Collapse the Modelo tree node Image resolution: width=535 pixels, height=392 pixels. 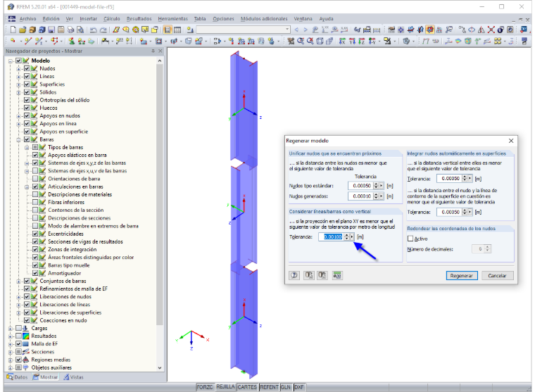[11, 61]
